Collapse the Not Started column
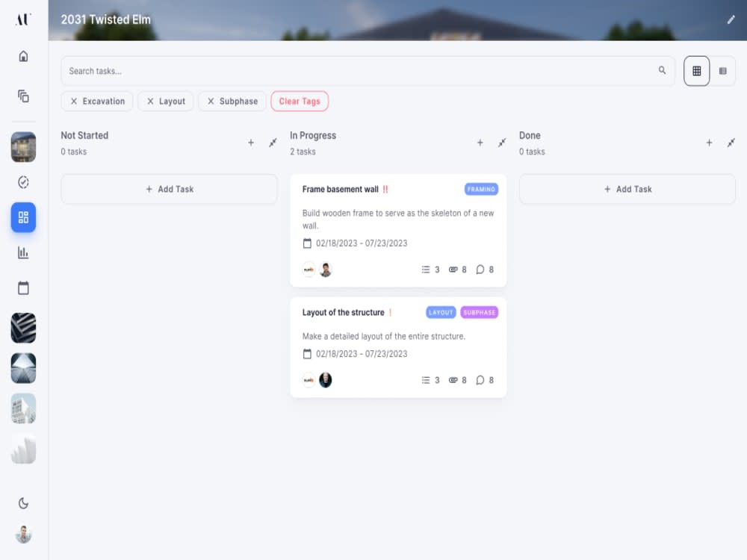The width and height of the screenshot is (747, 560). click(273, 143)
